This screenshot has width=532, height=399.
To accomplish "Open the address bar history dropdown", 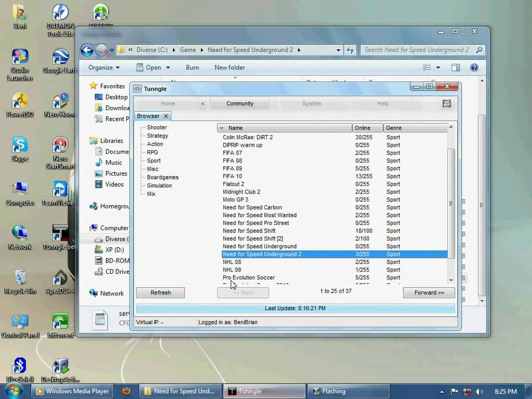I will 338,50.
